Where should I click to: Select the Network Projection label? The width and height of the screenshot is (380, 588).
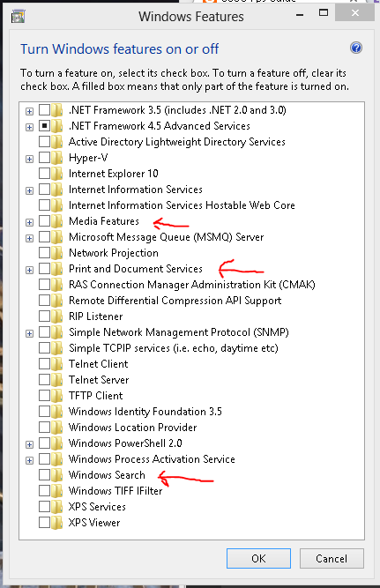coord(113,253)
